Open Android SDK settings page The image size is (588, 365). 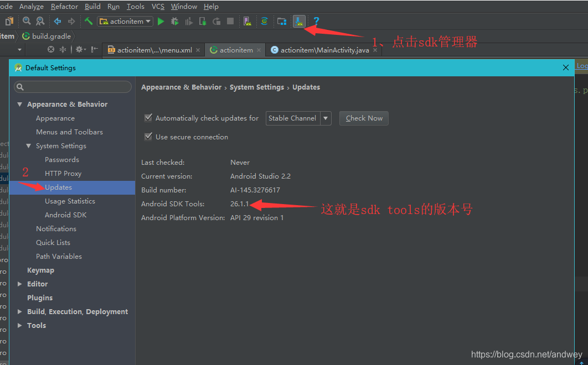tap(66, 215)
